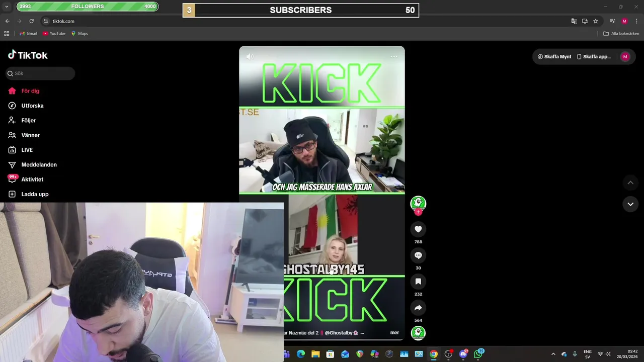The width and height of the screenshot is (644, 362).
Task: Click the Skaffa app button
Action: (x=594, y=57)
